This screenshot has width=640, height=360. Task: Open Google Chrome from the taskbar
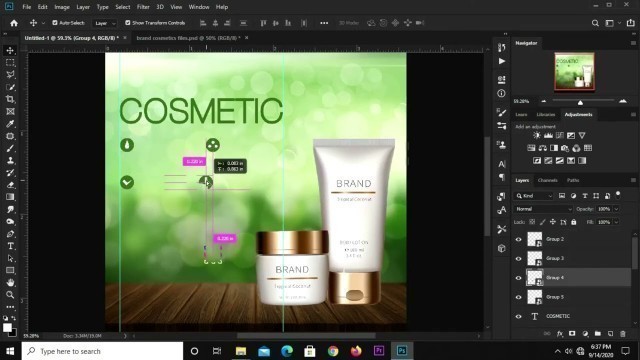333,351
